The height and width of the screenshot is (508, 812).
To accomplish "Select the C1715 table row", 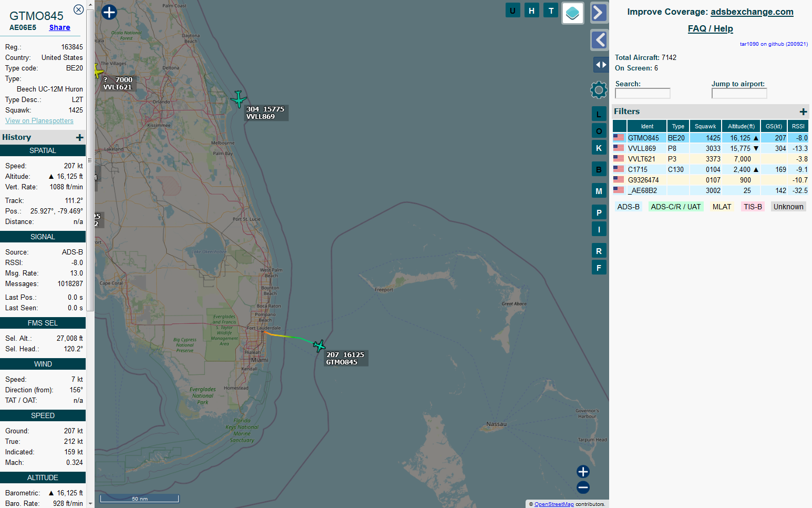I will pos(711,169).
